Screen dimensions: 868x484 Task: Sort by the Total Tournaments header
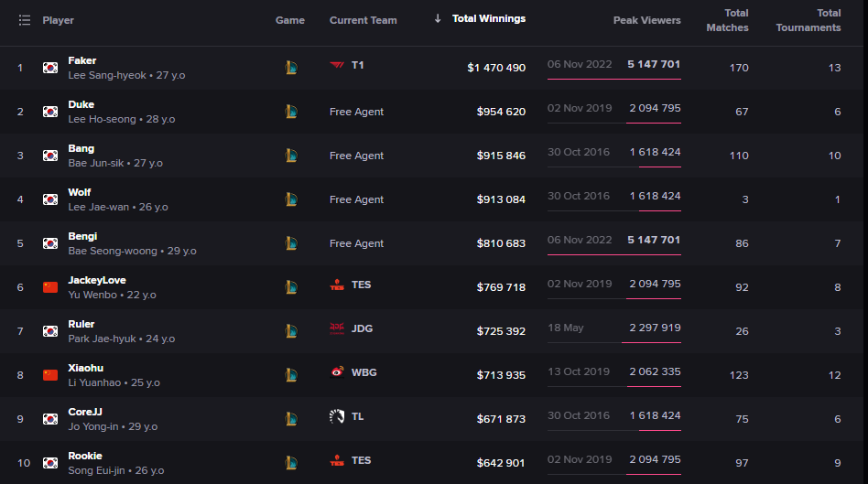click(x=808, y=20)
